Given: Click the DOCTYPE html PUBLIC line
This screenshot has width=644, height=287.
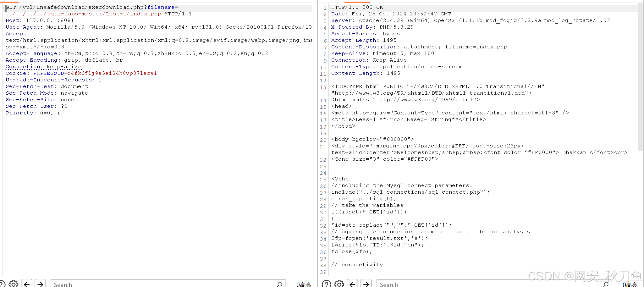Looking at the screenshot, I should coord(438,86).
